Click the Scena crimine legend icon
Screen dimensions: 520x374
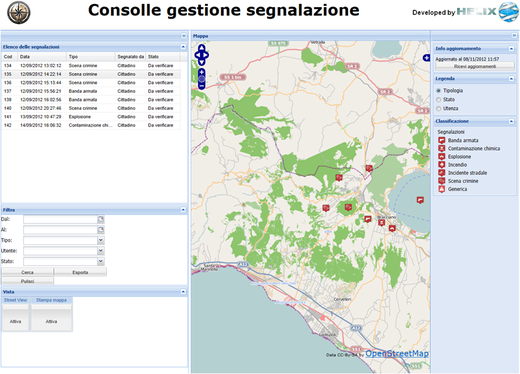(442, 181)
